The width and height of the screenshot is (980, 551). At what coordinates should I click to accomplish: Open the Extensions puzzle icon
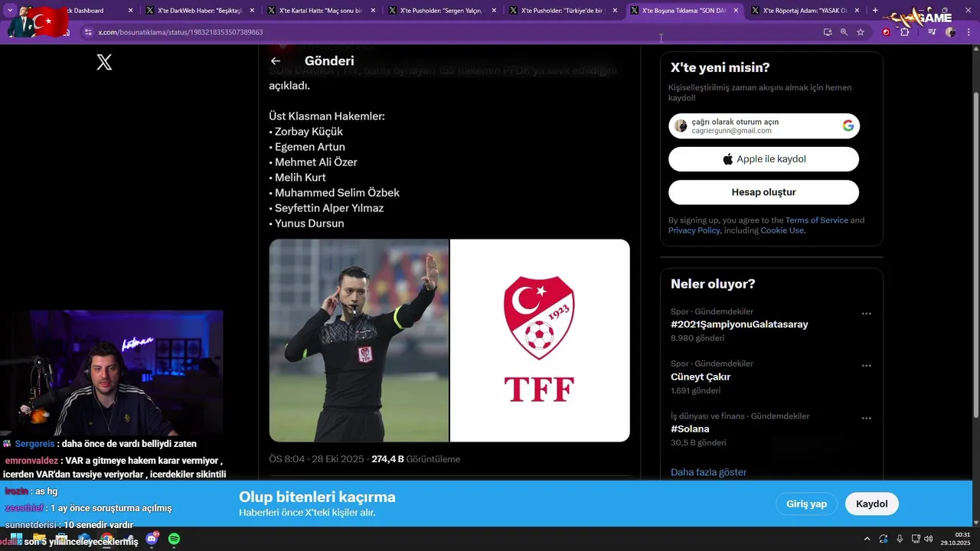(904, 32)
